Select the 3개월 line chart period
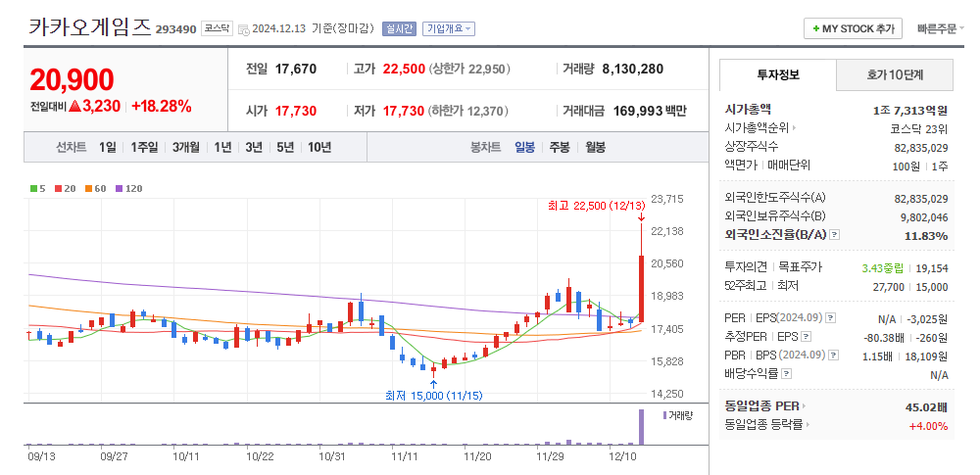The height and width of the screenshot is (475, 980). click(186, 148)
